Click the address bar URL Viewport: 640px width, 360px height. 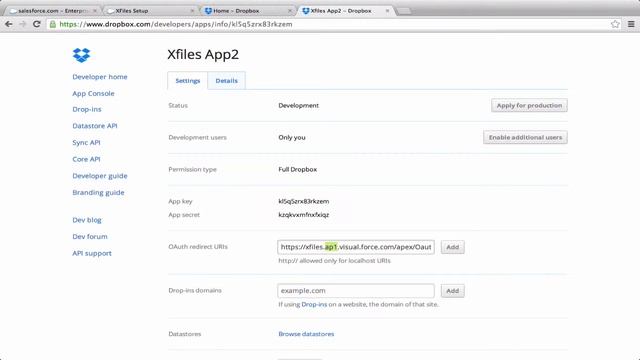pyautogui.click(x=176, y=24)
